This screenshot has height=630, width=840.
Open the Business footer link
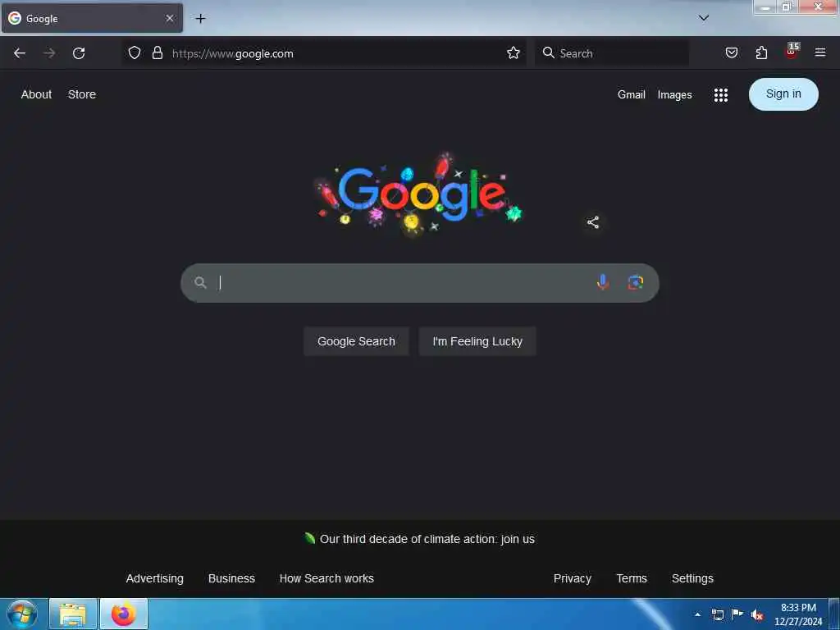point(231,578)
